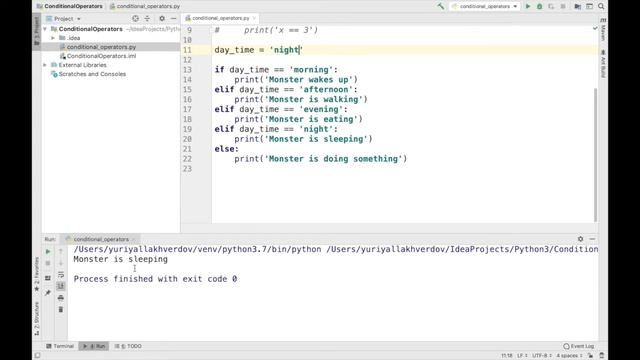Collapse the ConditionalOperators root folder
Image resolution: width=640 pixels, height=360 pixels.
[x=45, y=29]
